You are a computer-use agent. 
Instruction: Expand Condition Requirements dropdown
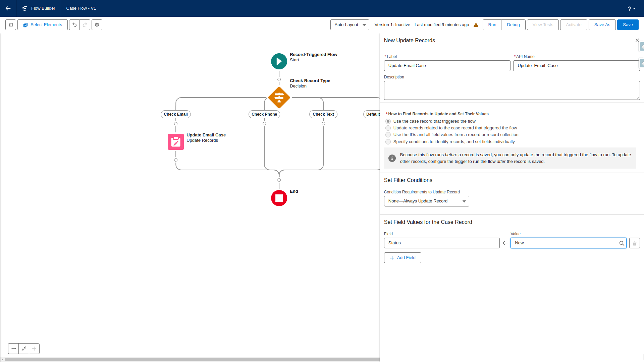[426, 201]
